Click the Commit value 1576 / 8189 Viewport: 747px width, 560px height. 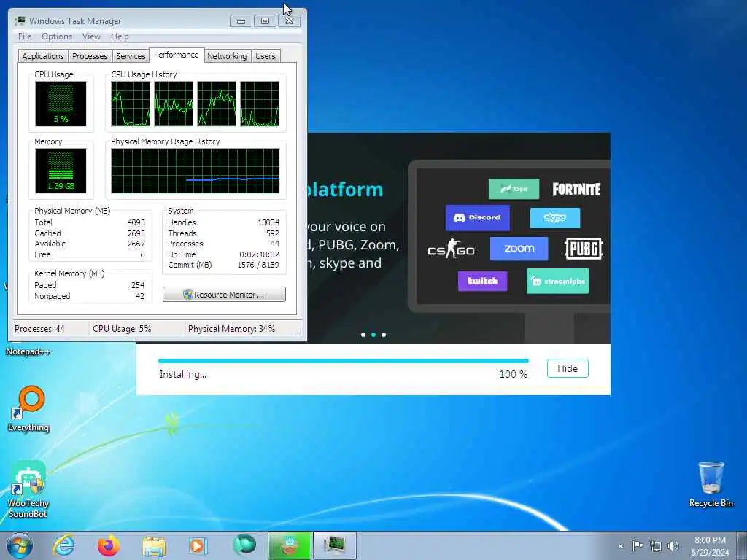coord(258,265)
